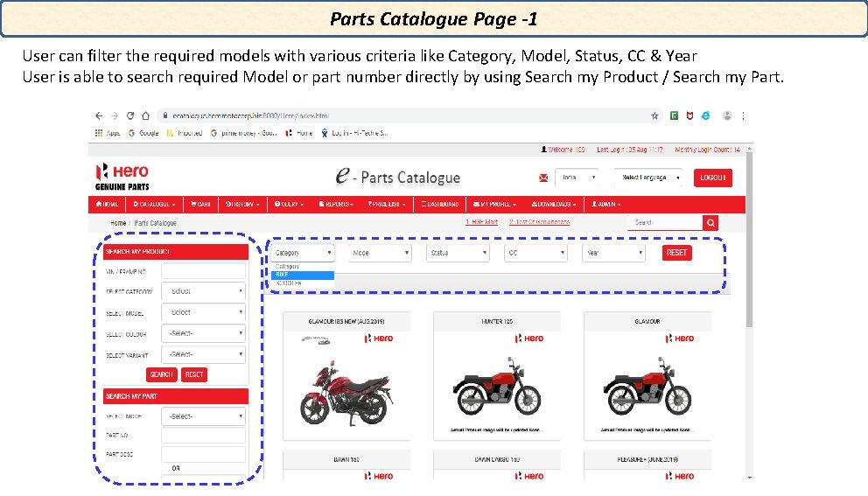Viewport: 868px width, 496px height.
Task: Click the red RESET filter button
Action: tap(676, 253)
